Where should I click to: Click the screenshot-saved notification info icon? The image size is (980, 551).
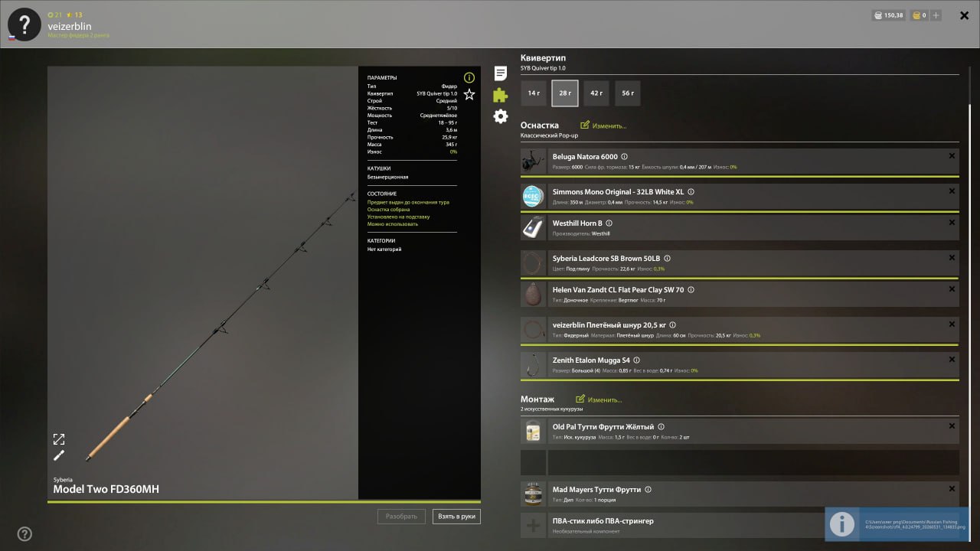[842, 524]
